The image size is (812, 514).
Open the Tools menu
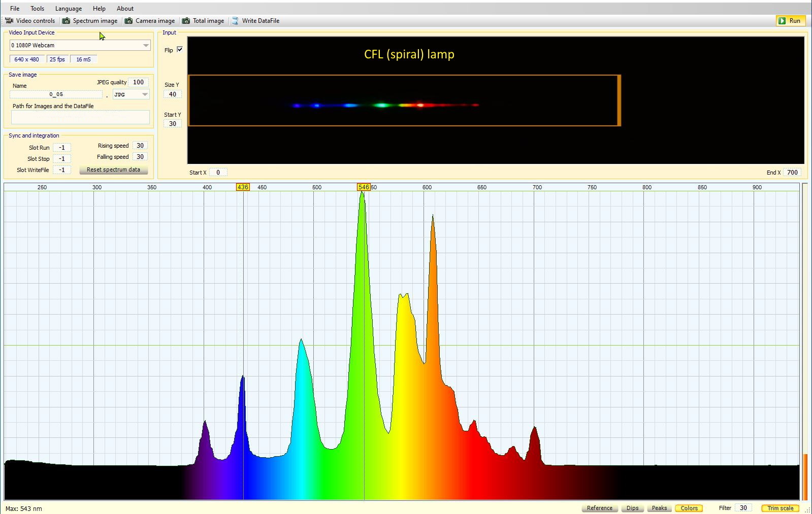click(37, 9)
